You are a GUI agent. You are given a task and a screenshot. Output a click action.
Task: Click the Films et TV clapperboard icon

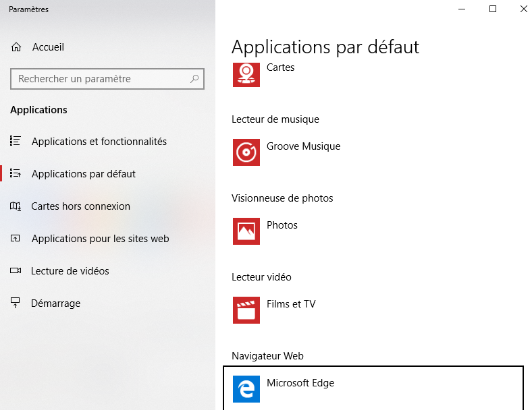click(x=246, y=310)
